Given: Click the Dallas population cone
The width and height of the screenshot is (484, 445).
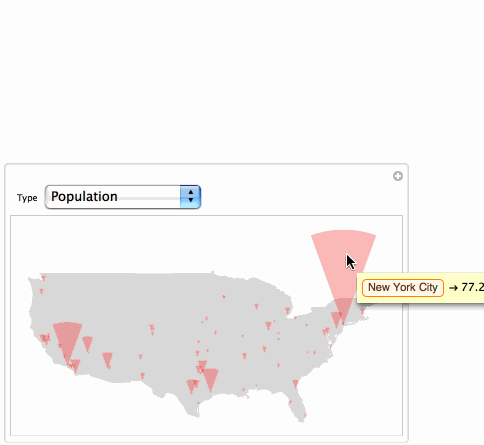Looking at the screenshot, I should 202,365.
